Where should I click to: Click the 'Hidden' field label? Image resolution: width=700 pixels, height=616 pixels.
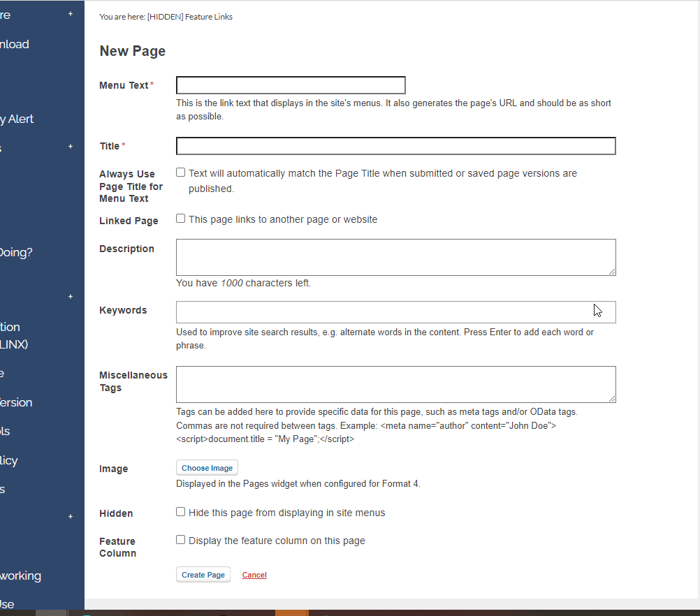point(116,513)
